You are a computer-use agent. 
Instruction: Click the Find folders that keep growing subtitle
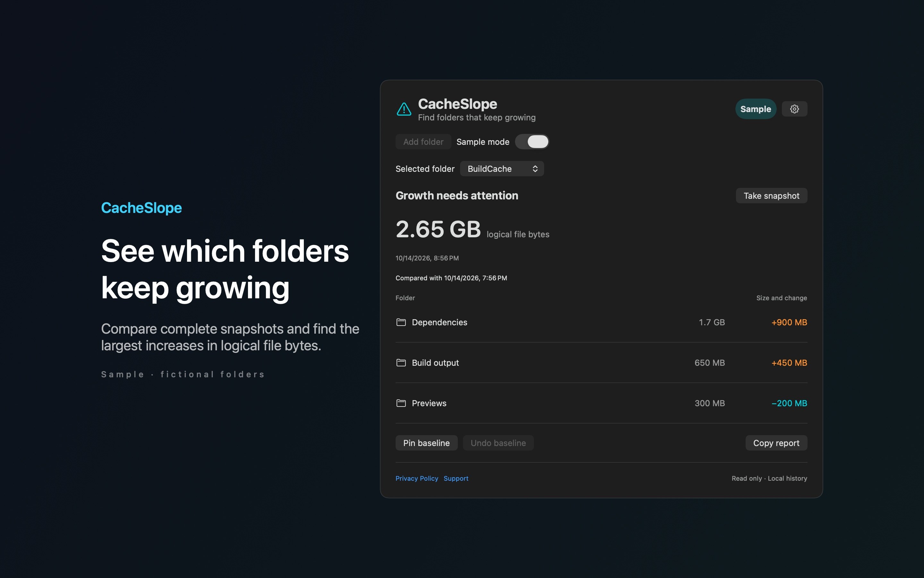pos(476,117)
